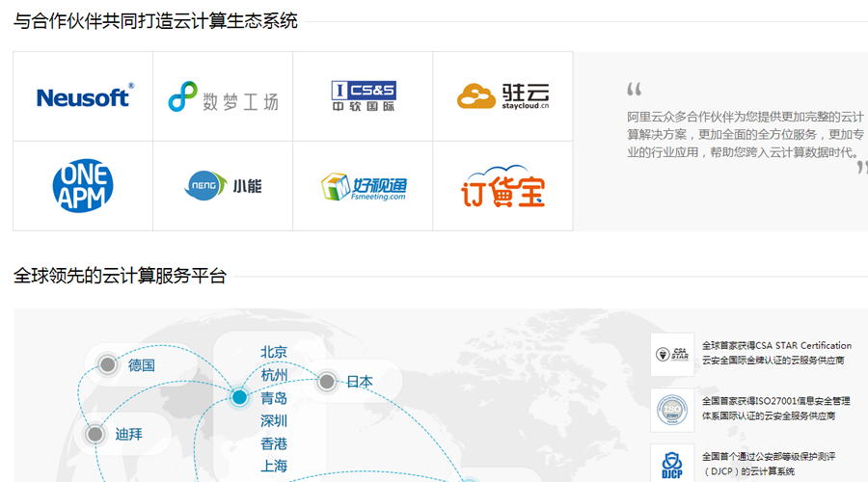Click the 迪拜 region label
The image size is (868, 482).
click(129, 435)
